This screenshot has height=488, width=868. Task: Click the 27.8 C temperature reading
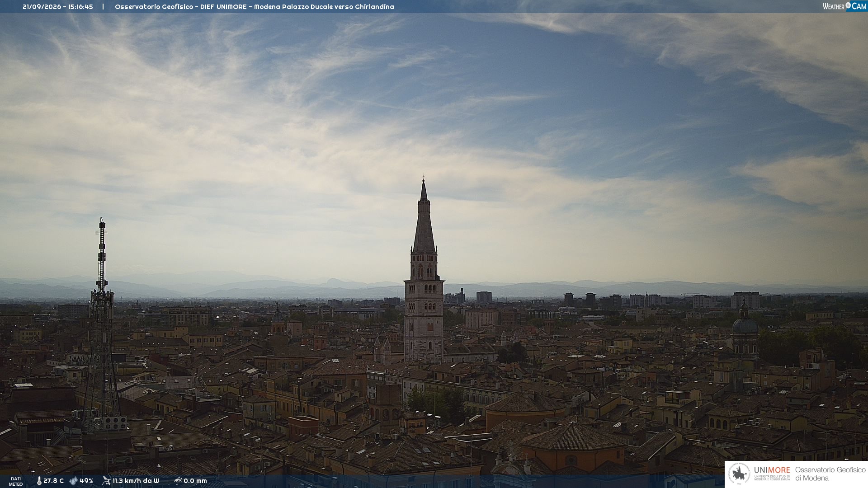tap(53, 481)
